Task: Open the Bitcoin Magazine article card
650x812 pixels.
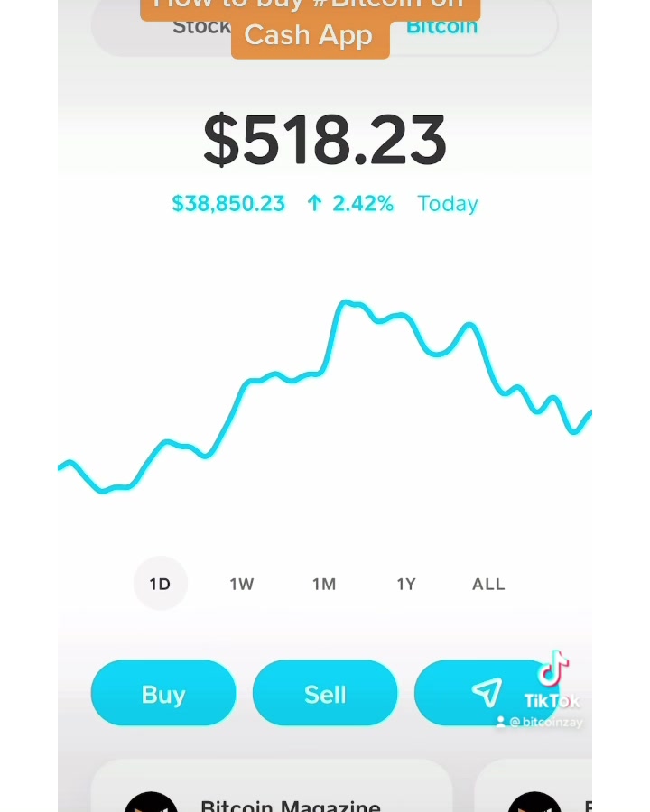Action: pyautogui.click(x=272, y=786)
